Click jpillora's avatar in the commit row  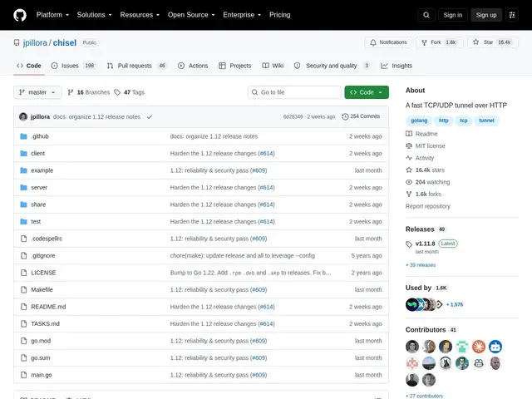coord(23,116)
